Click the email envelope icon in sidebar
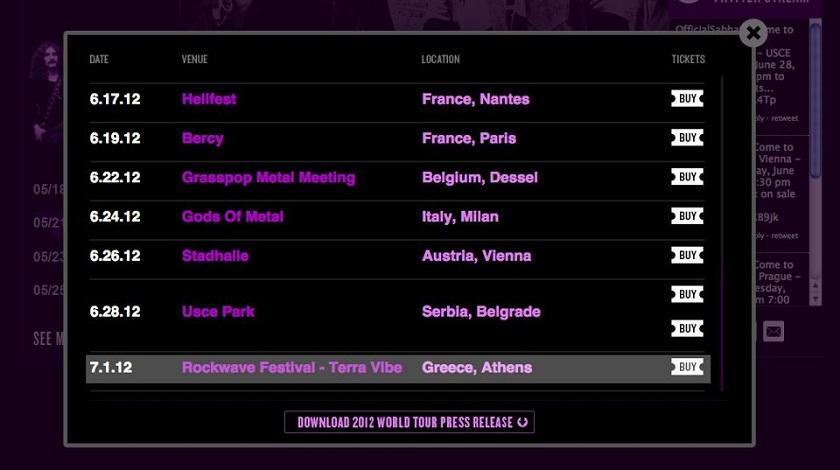840x470 pixels. tap(774, 330)
